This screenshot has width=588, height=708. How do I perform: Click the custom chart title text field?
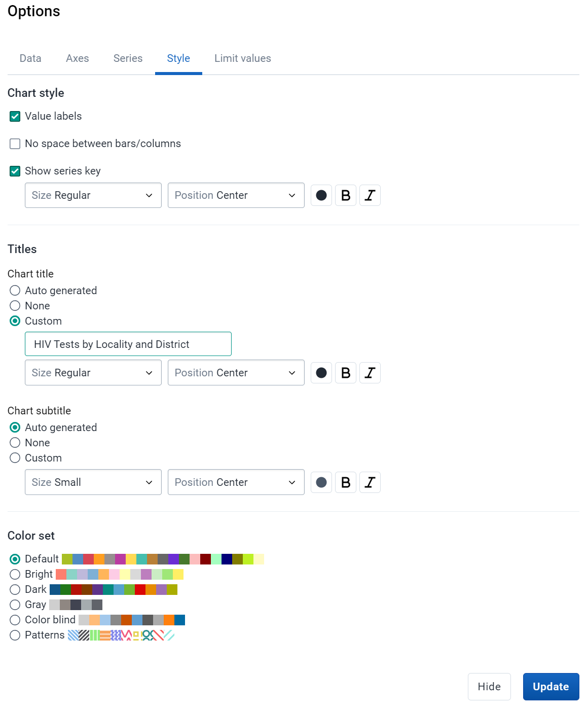tap(128, 344)
